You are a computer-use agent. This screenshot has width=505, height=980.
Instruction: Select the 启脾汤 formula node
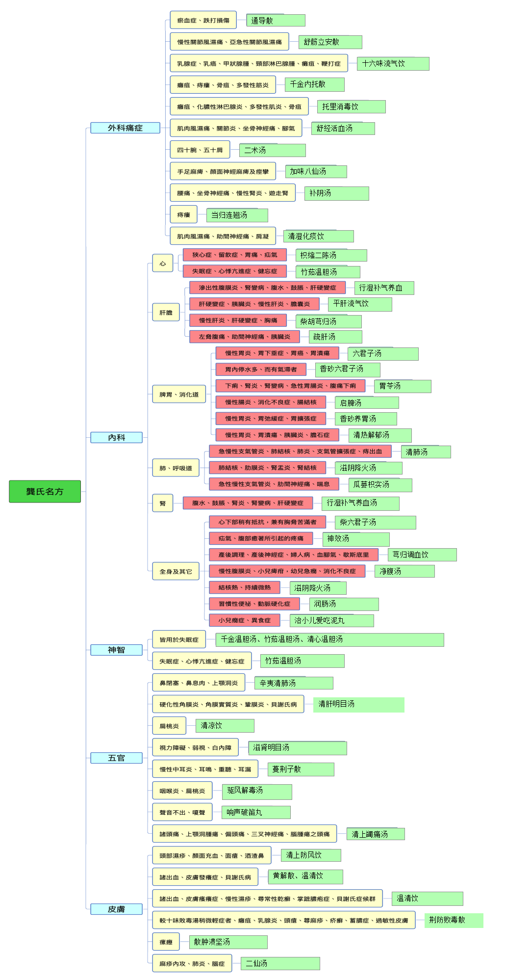tap(367, 402)
